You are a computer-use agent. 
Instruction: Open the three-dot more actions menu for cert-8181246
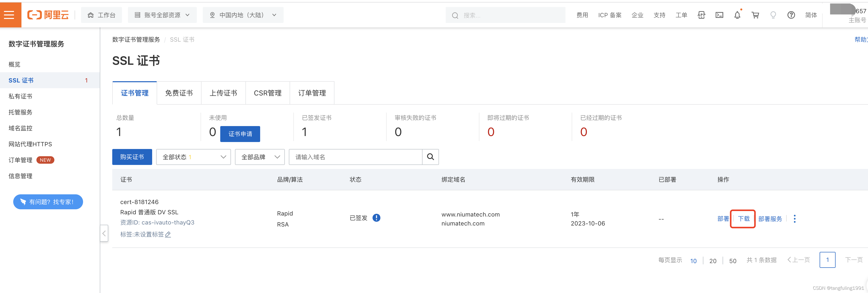(x=794, y=219)
